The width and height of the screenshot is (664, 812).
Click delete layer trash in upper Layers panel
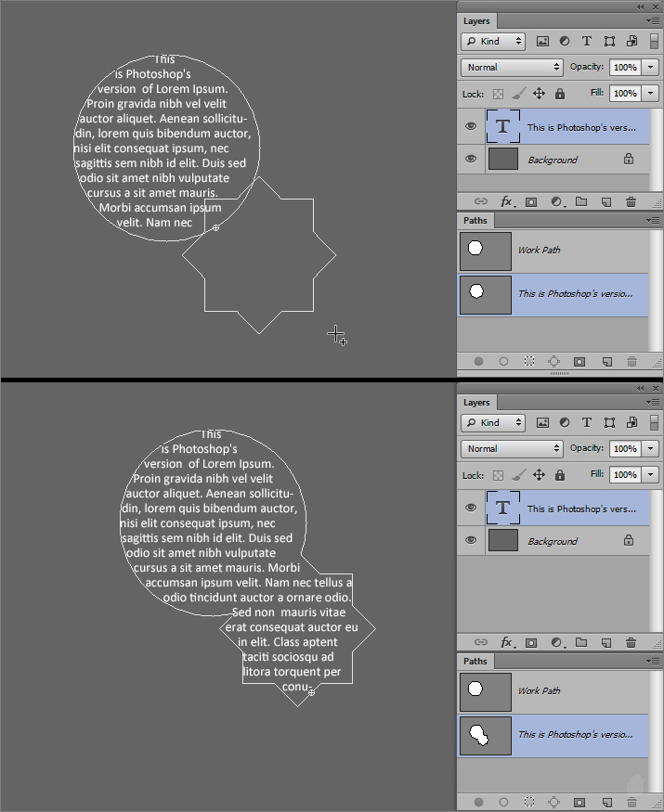(x=631, y=201)
